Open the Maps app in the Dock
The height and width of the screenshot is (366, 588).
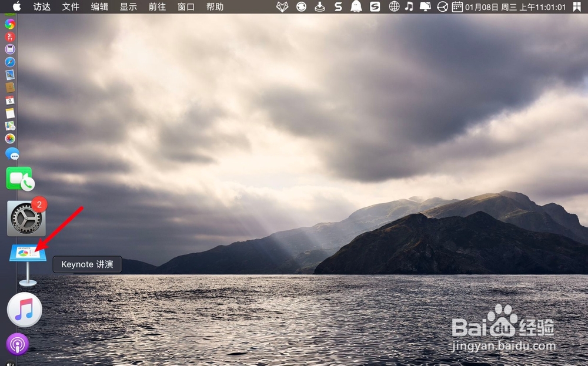pos(10,126)
